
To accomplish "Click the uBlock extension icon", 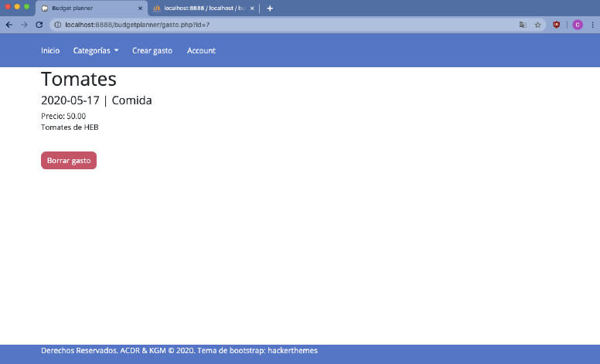I will coord(557,25).
